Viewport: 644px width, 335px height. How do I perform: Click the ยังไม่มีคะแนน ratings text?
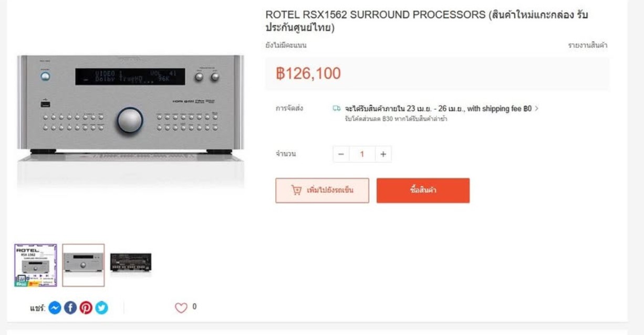pyautogui.click(x=286, y=46)
